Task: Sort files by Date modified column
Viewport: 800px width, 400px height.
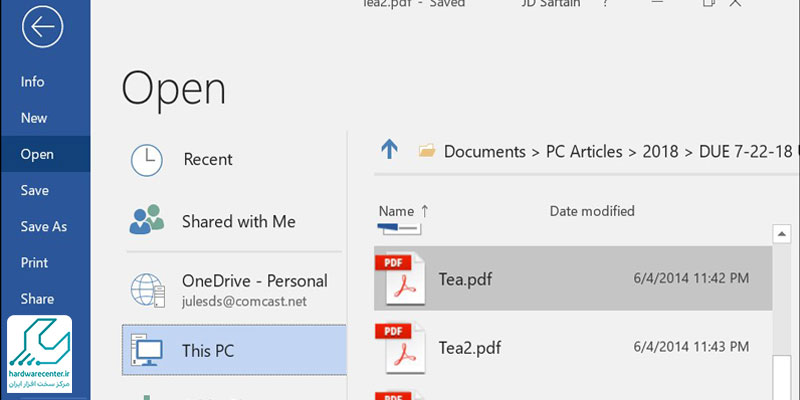Action: pos(592,211)
